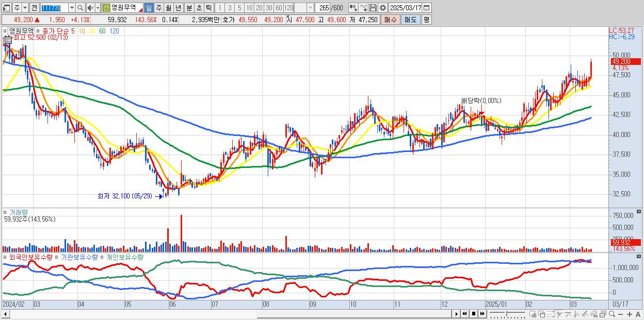644x320 pixels.
Task: Click the fast-forward double-arrow button
Action: pyautogui.click(x=482, y=314)
